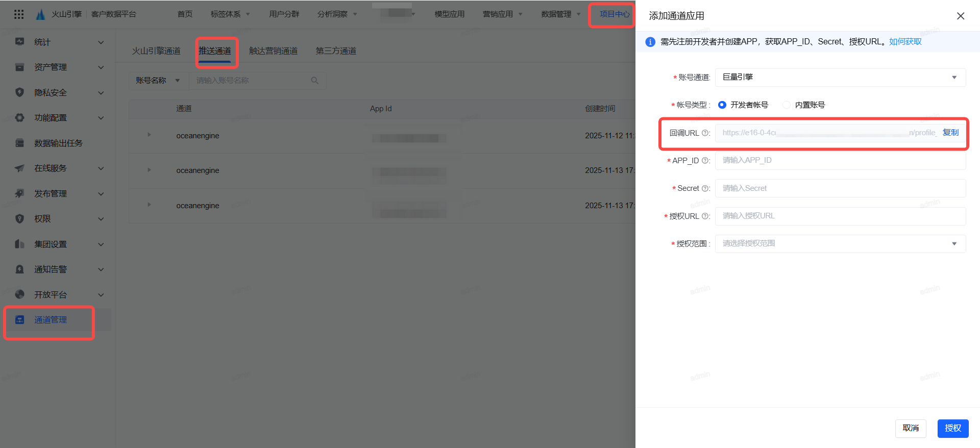Focus the Secret input field

(840, 189)
